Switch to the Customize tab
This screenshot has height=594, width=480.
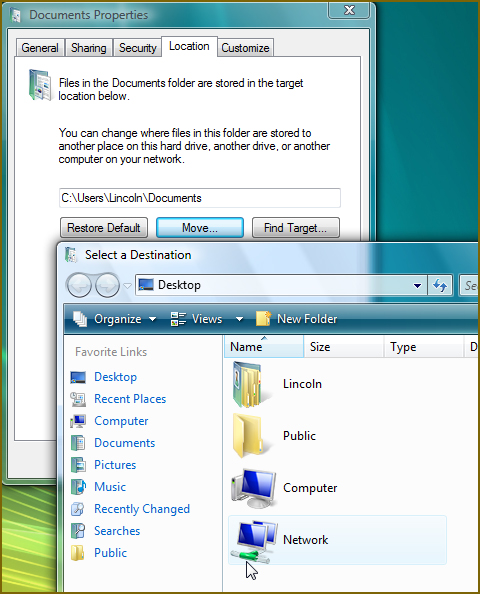245,48
